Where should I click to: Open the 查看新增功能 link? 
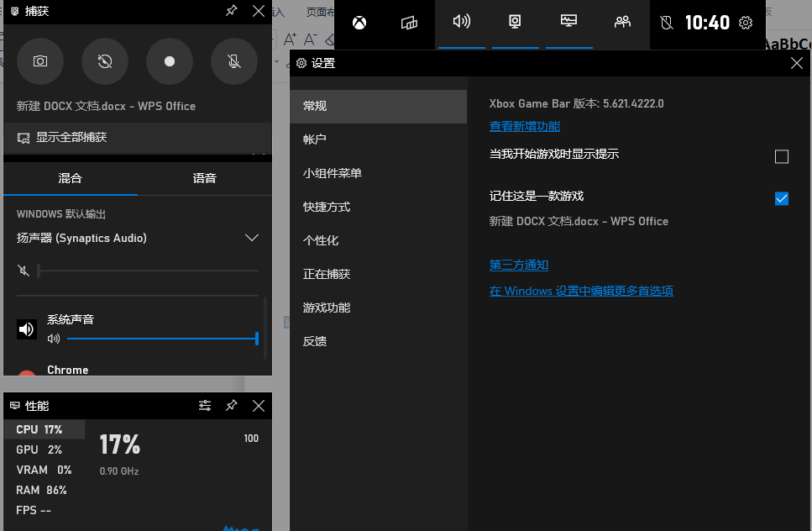point(525,126)
